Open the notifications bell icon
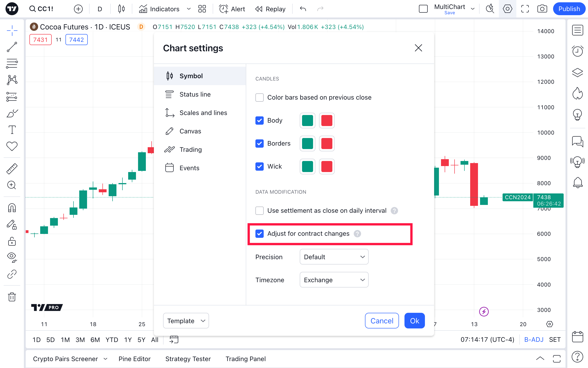The width and height of the screenshot is (588, 368). pyautogui.click(x=578, y=183)
